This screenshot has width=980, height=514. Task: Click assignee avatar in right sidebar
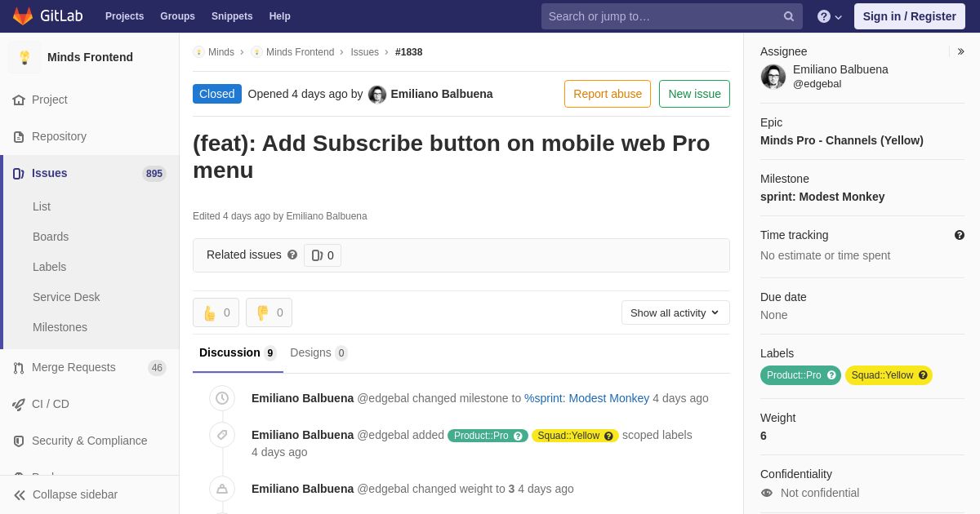point(773,77)
